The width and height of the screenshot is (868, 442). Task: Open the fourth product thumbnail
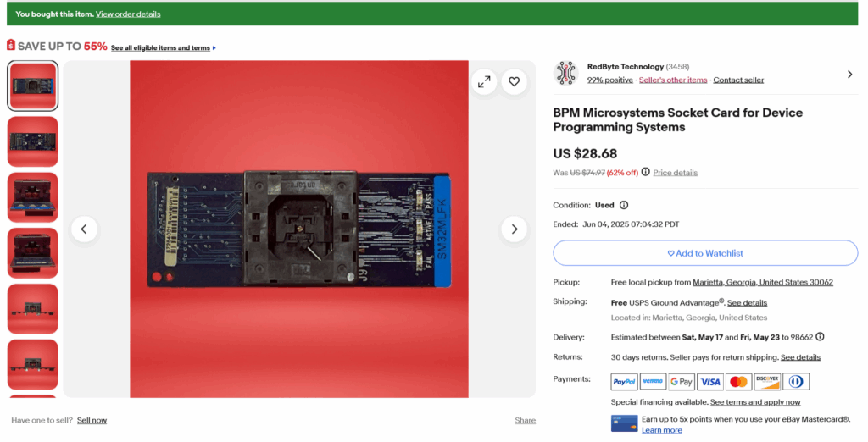33,253
